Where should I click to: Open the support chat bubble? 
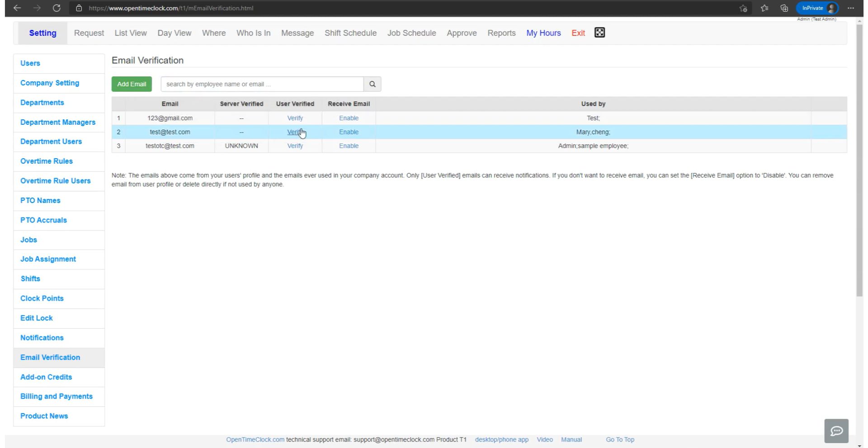tap(836, 431)
